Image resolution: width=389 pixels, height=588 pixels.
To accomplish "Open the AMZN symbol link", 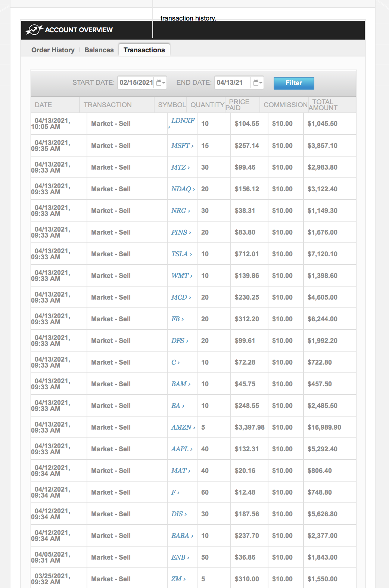I will coord(181,427).
